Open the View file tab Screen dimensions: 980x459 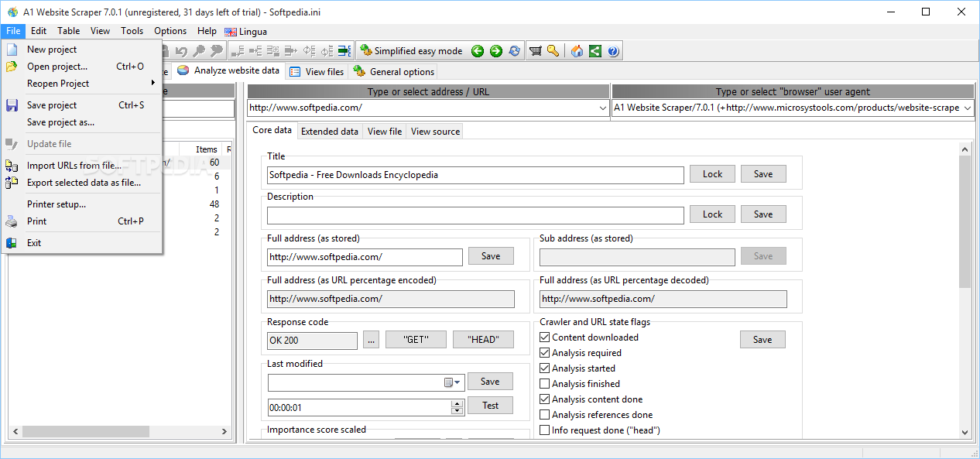(385, 132)
